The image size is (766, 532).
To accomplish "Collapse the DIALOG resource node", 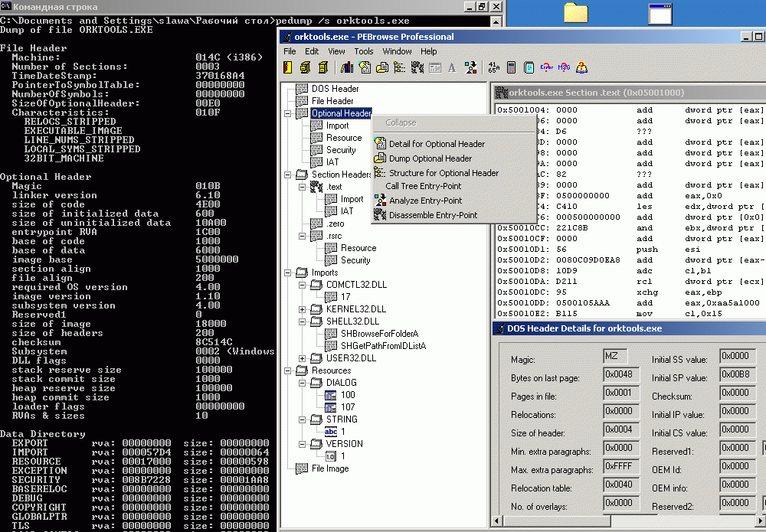I will (303, 383).
